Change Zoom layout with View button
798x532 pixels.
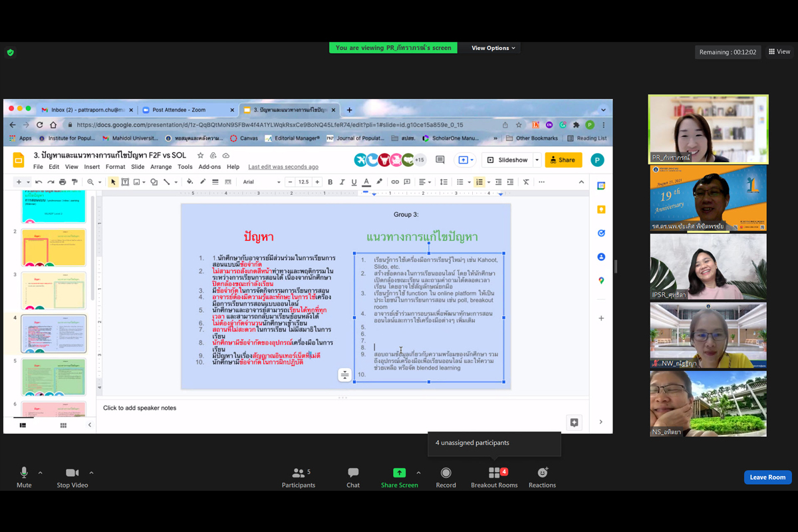779,52
